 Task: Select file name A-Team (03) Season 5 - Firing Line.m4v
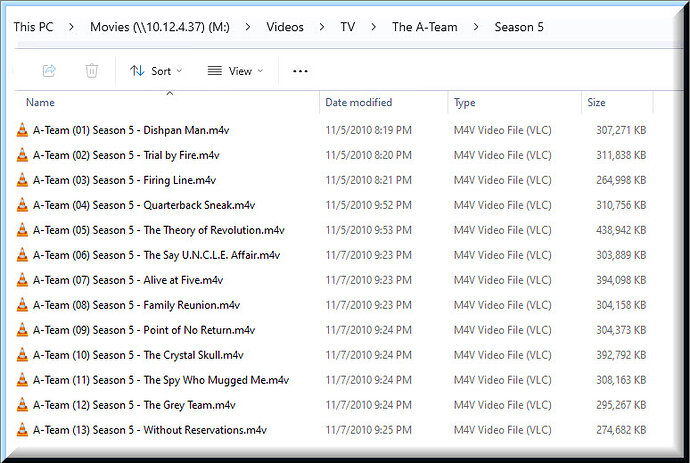(x=125, y=180)
